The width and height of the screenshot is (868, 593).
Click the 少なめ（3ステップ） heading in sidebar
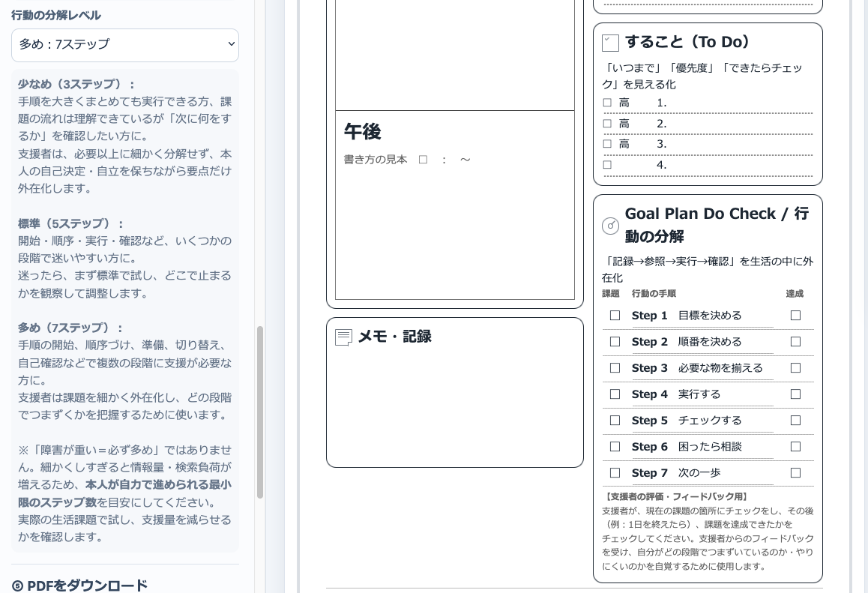pos(76,84)
